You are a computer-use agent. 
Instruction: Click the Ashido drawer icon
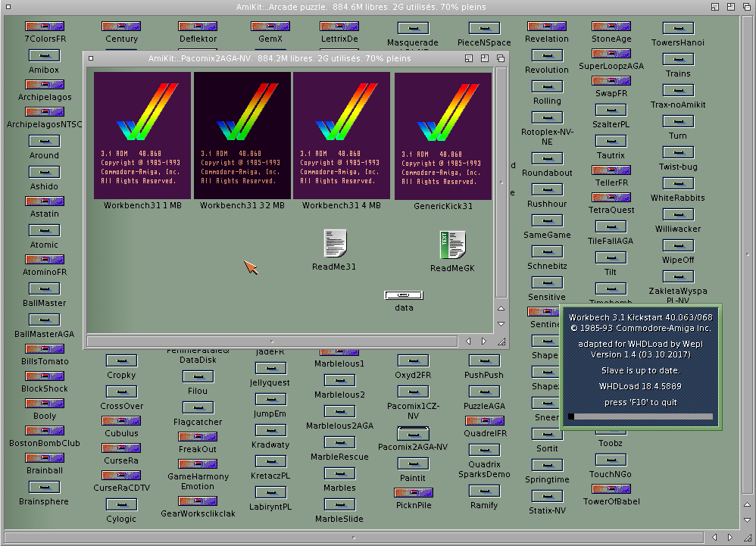tap(45, 173)
